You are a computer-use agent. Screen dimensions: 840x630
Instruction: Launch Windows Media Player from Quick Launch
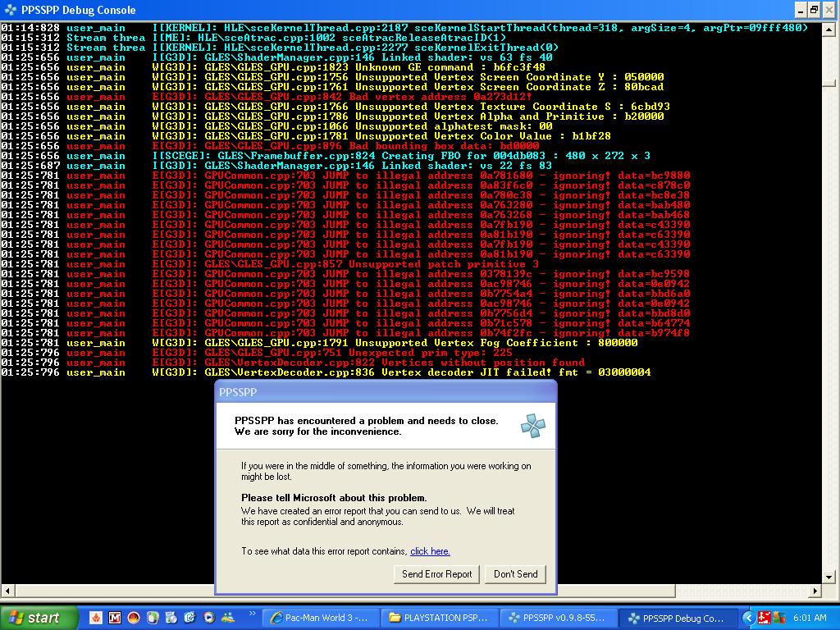[208, 618]
